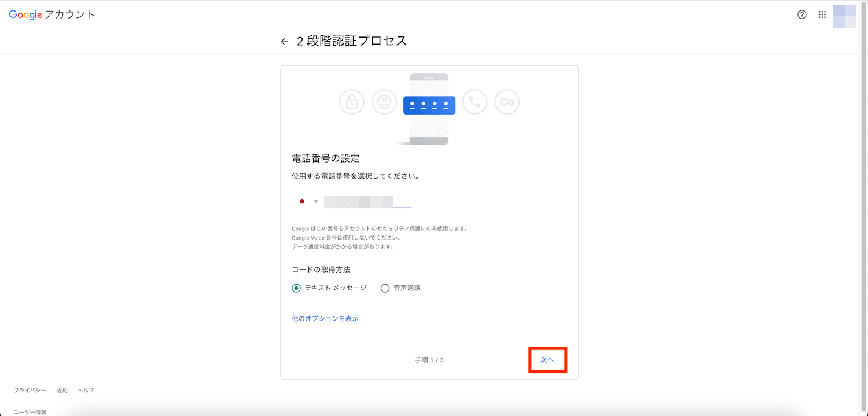Image resolution: width=868 pixels, height=416 pixels.
Task: Click the blue passcode dots graphic
Action: (x=429, y=105)
